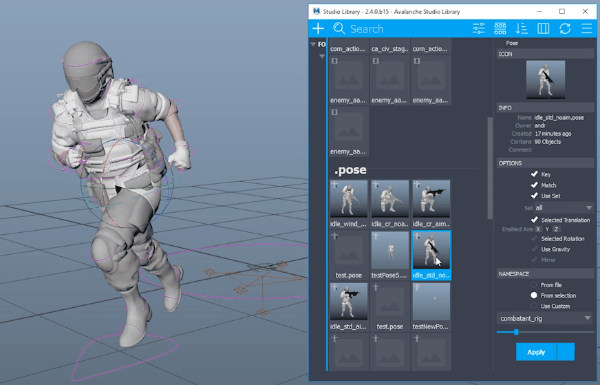Collapse the INFO section header
Image resolution: width=600 pixels, height=385 pixels.
click(545, 108)
